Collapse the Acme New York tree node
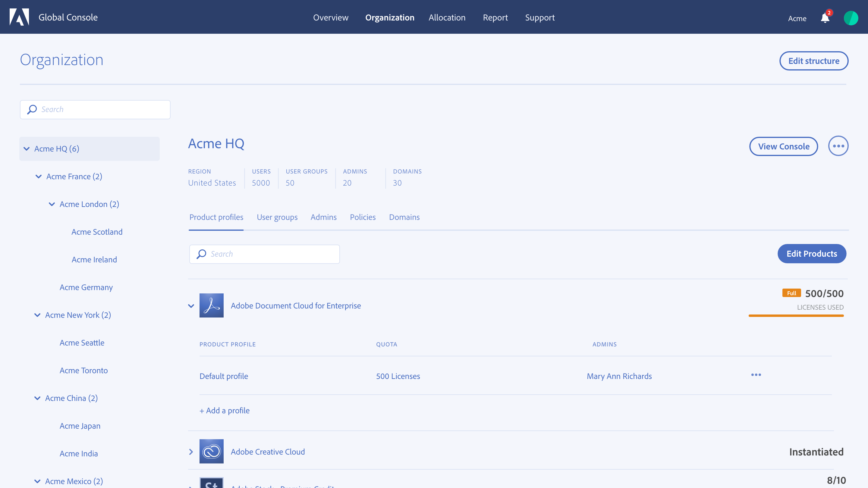 click(x=37, y=315)
